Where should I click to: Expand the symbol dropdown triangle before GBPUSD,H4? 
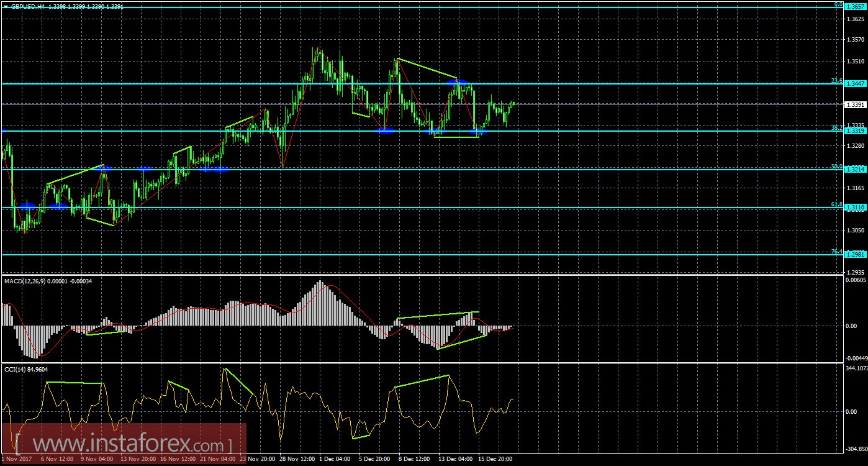click(6, 6)
